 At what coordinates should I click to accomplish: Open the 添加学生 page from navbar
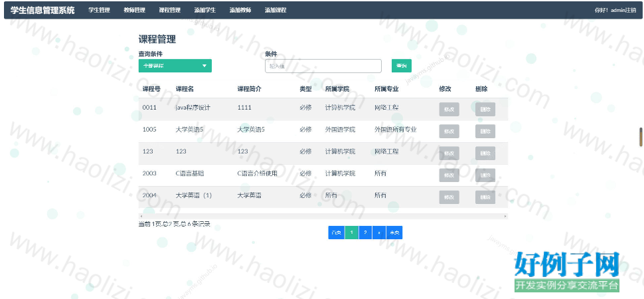pyautogui.click(x=205, y=10)
